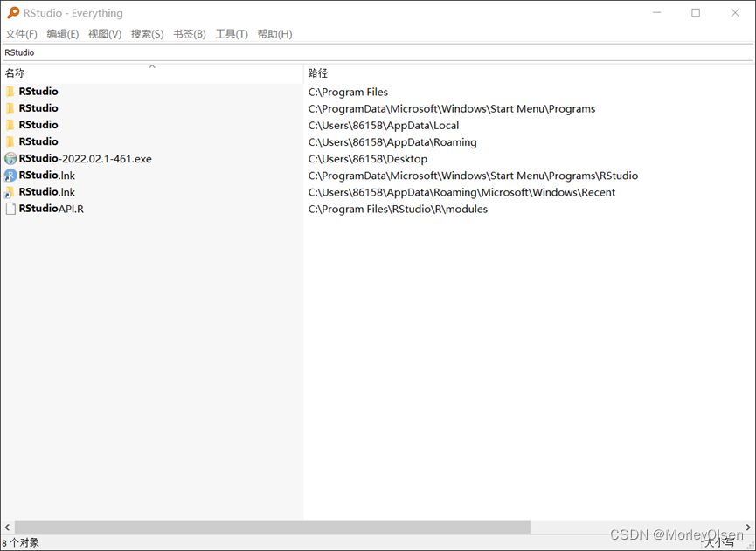Minimize the Everything window
This screenshot has width=756, height=551.
click(656, 13)
